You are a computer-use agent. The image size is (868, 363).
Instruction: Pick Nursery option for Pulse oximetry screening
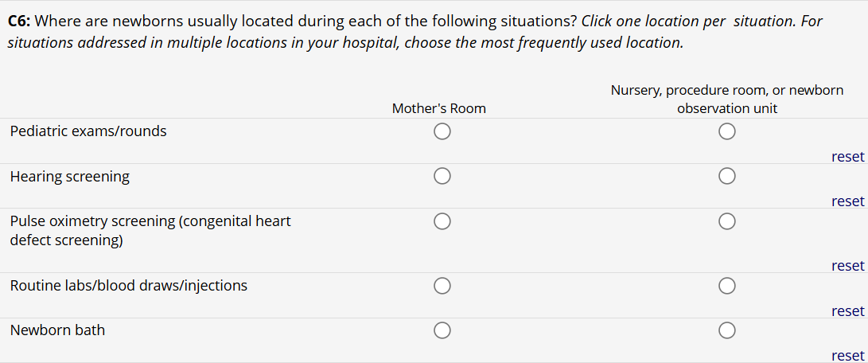[x=726, y=221]
